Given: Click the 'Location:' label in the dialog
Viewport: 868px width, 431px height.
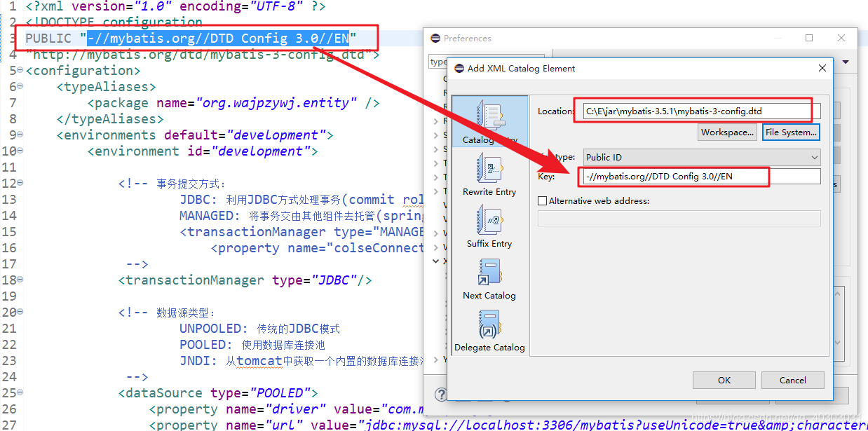Looking at the screenshot, I should pyautogui.click(x=556, y=111).
